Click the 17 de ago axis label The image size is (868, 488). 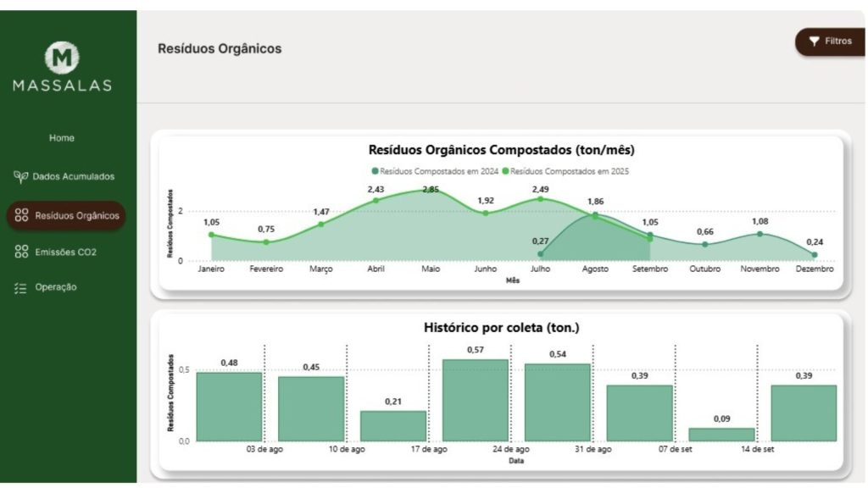pos(429,449)
